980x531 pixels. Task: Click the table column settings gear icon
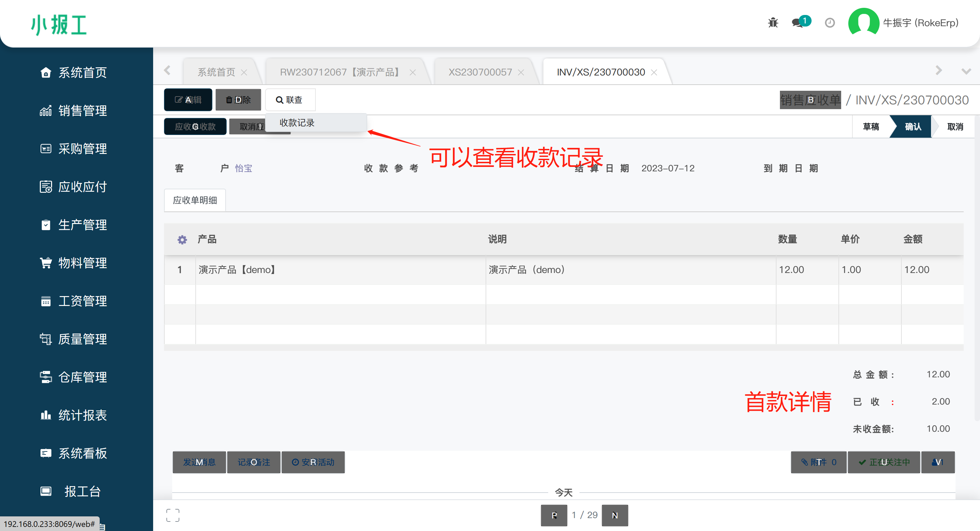[182, 239]
